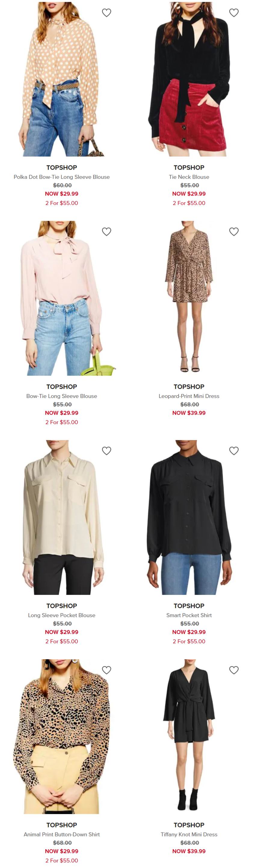The width and height of the screenshot is (255, 868).
Task: Add Tie Neck Blouse to wishlist heart
Action: coord(234,12)
